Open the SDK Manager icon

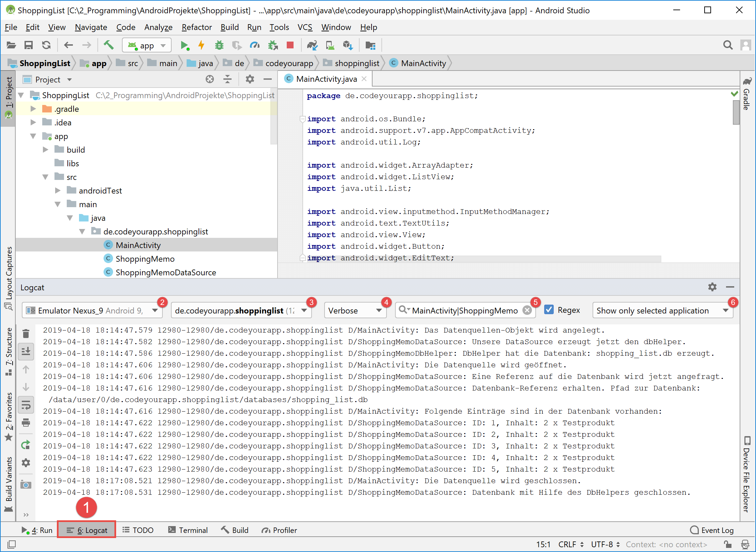pos(348,45)
